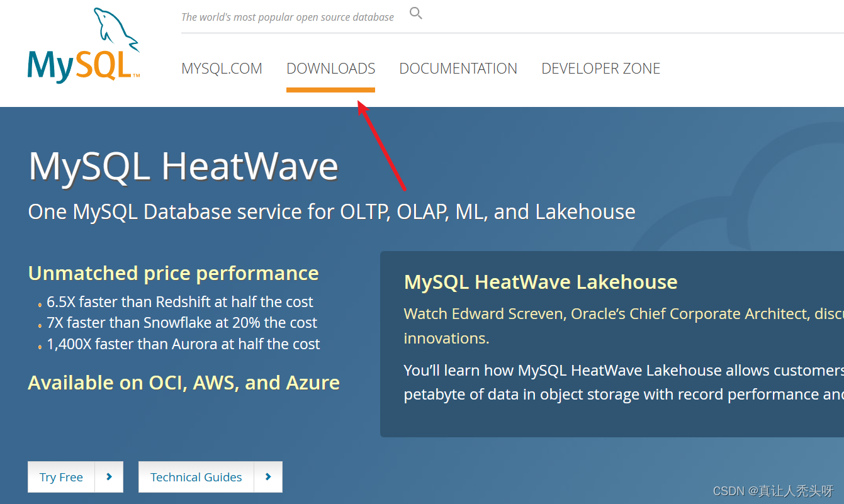
Task: Click '7X faster than Snowflake' bullet
Action: [182, 323]
